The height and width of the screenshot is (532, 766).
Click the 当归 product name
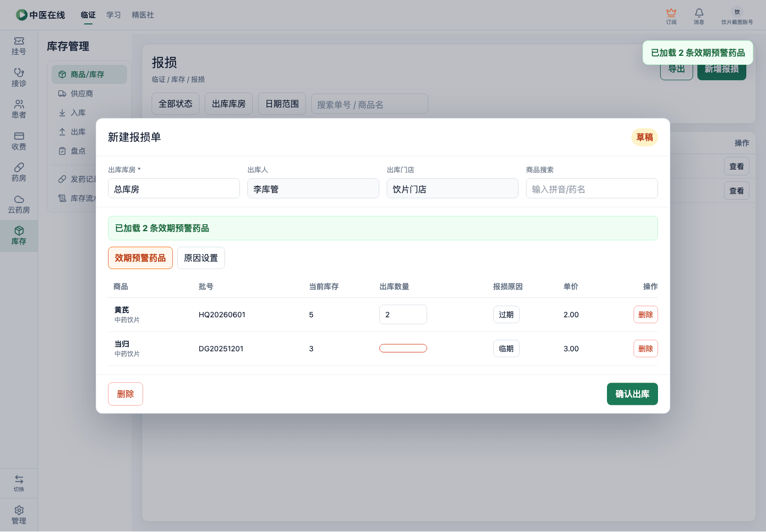(x=122, y=344)
